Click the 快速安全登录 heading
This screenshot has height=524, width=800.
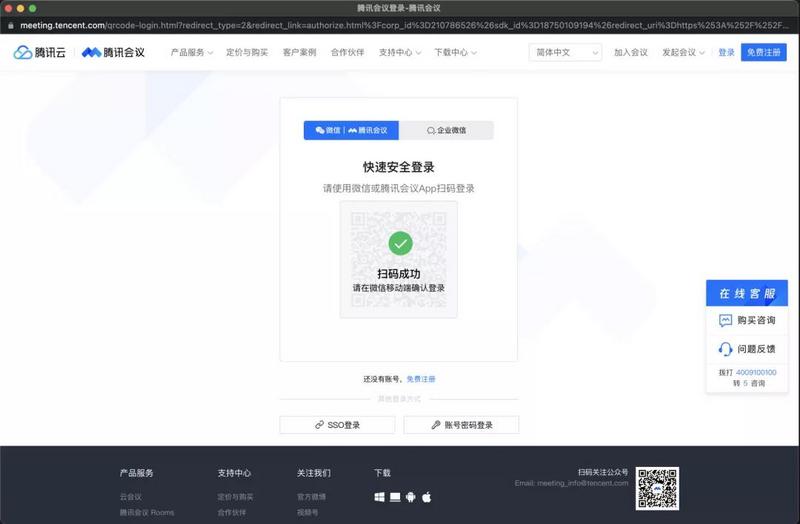tap(398, 167)
